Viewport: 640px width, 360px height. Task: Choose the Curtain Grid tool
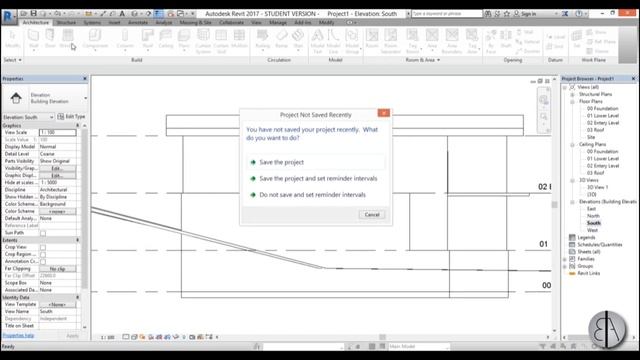tap(221, 41)
